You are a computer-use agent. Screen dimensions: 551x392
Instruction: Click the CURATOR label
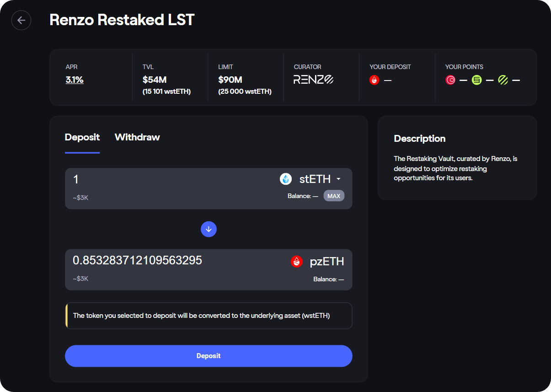pos(307,67)
